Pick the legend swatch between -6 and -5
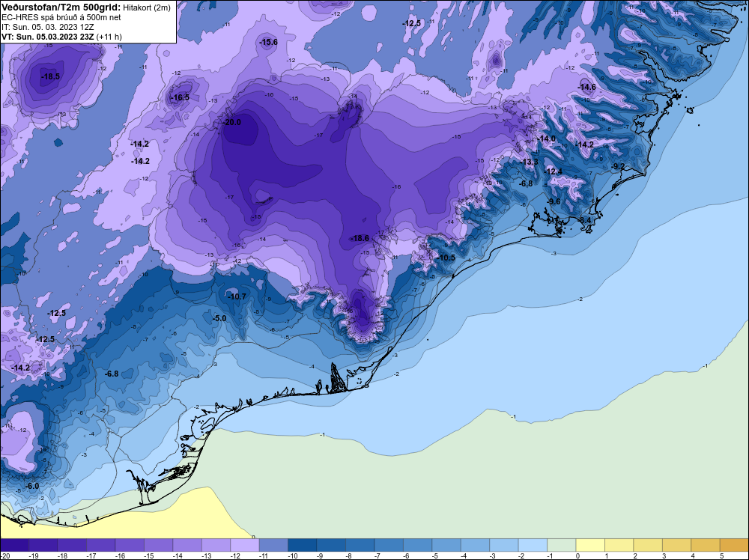Viewport: 749px width, 560px height. coord(417,545)
